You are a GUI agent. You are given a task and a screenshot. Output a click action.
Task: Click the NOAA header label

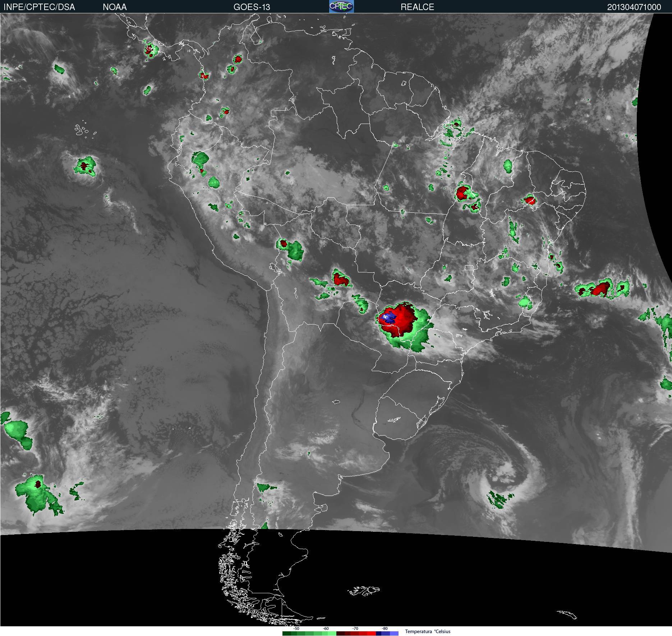[115, 7]
